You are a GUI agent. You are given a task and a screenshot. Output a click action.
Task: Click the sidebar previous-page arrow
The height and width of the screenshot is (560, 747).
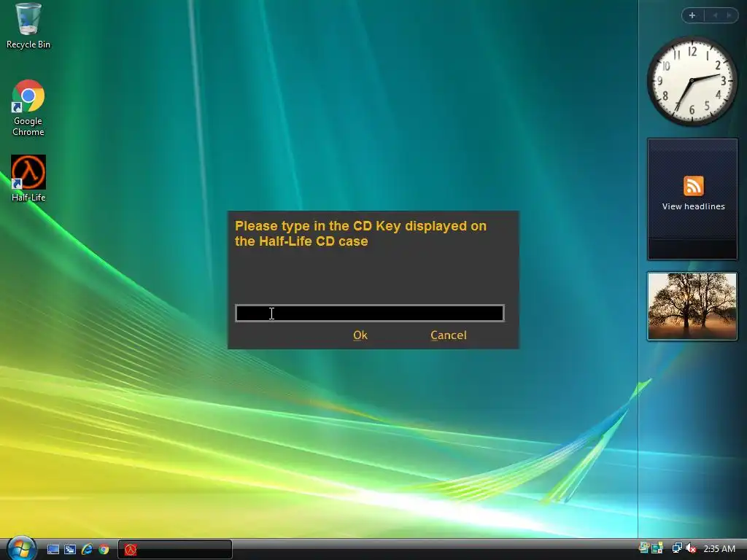(x=715, y=15)
